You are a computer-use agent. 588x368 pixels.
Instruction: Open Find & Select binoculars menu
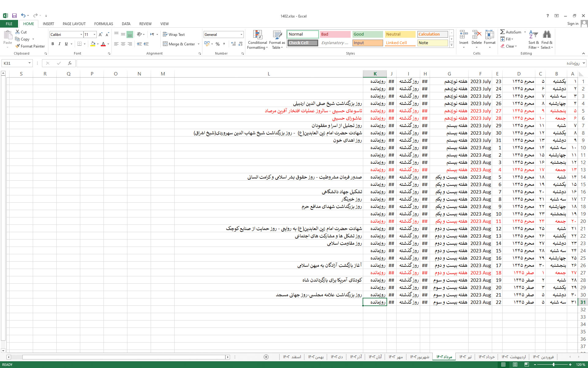(547, 40)
